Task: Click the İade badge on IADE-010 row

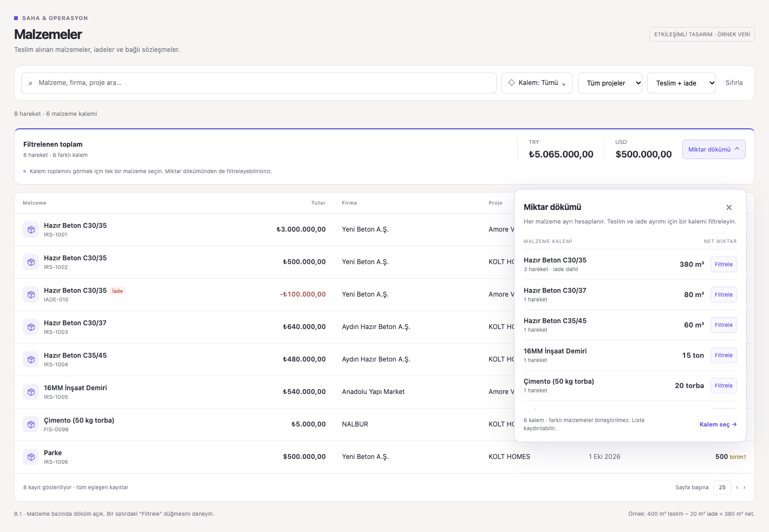Action: 118,291
